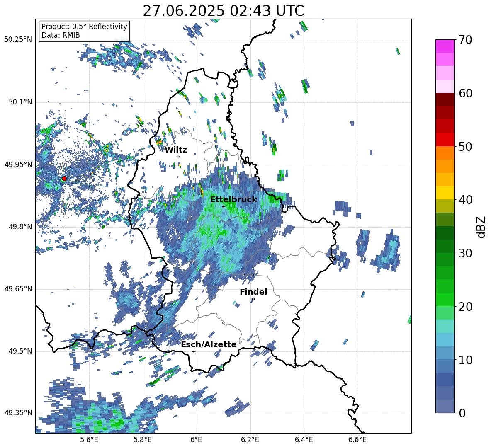Click the 6.6°E longitude label

[x=357, y=440]
